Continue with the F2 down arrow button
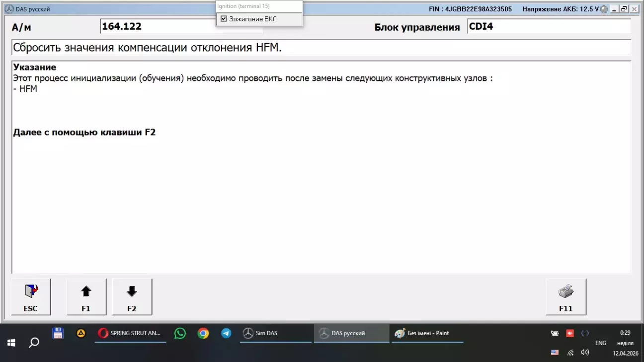This screenshot has width=644, height=362. pos(132,296)
